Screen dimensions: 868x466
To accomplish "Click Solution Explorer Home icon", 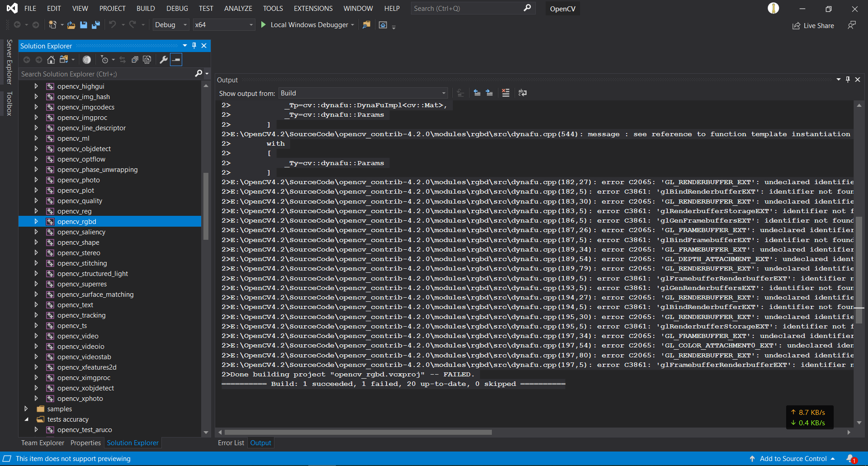I will tap(51, 60).
